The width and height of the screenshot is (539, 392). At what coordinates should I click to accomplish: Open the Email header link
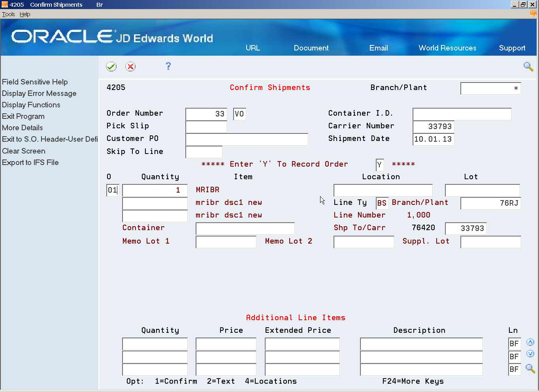(379, 48)
